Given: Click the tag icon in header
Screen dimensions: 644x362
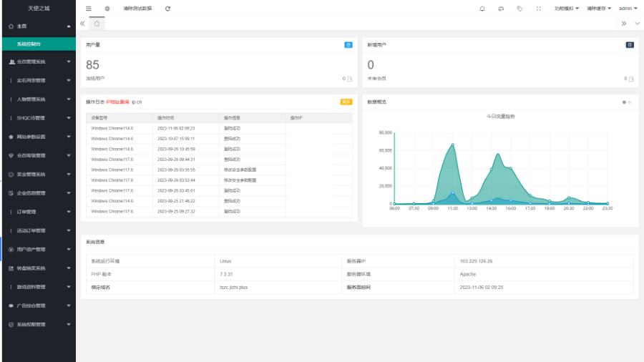Looking at the screenshot, I should pyautogui.click(x=520, y=9).
